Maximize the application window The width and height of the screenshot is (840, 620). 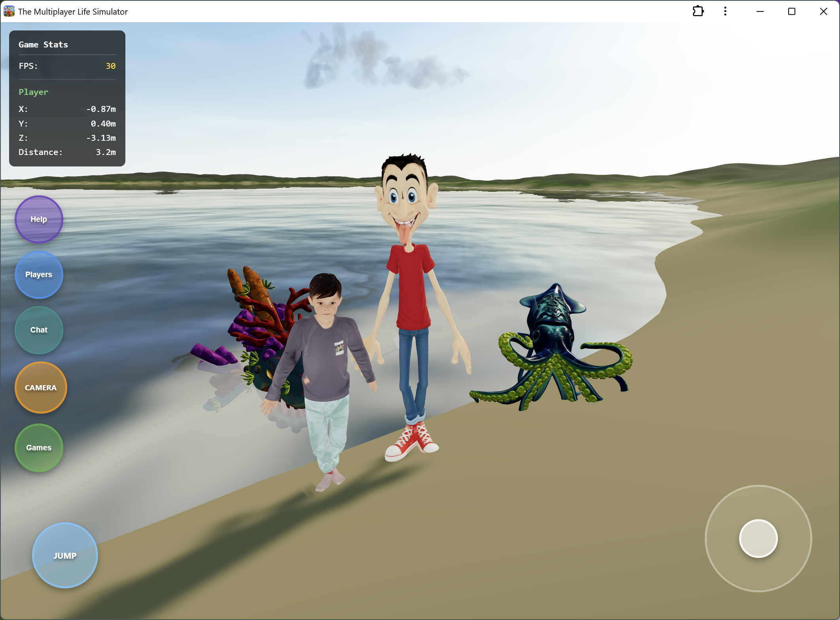pos(791,11)
